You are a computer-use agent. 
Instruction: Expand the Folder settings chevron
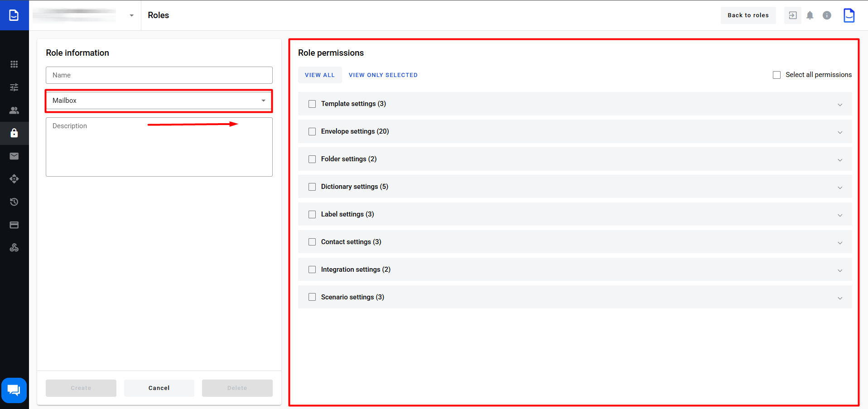[839, 160]
